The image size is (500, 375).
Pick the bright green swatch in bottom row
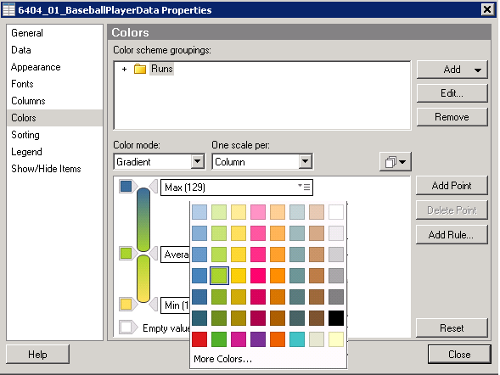pyautogui.click(x=219, y=339)
